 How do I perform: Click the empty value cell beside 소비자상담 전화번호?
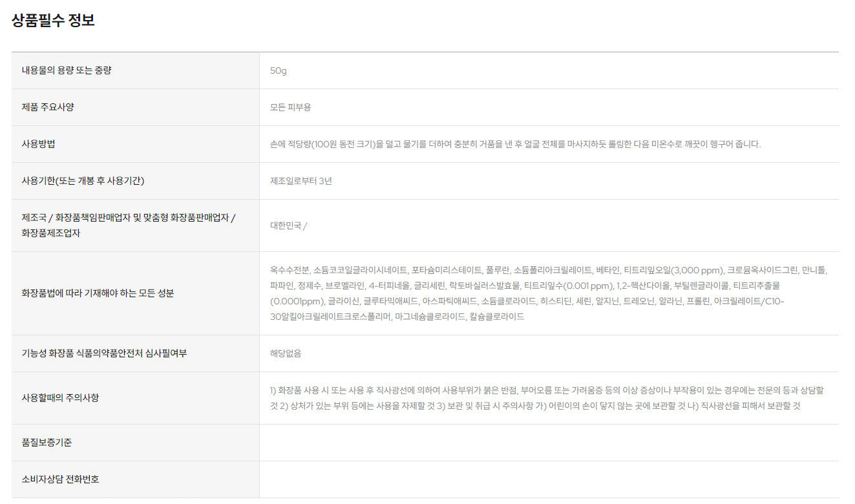point(548,479)
